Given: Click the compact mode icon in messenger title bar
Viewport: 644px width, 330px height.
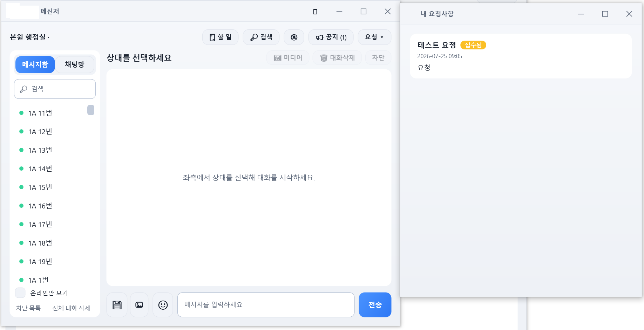Looking at the screenshot, I should [315, 12].
